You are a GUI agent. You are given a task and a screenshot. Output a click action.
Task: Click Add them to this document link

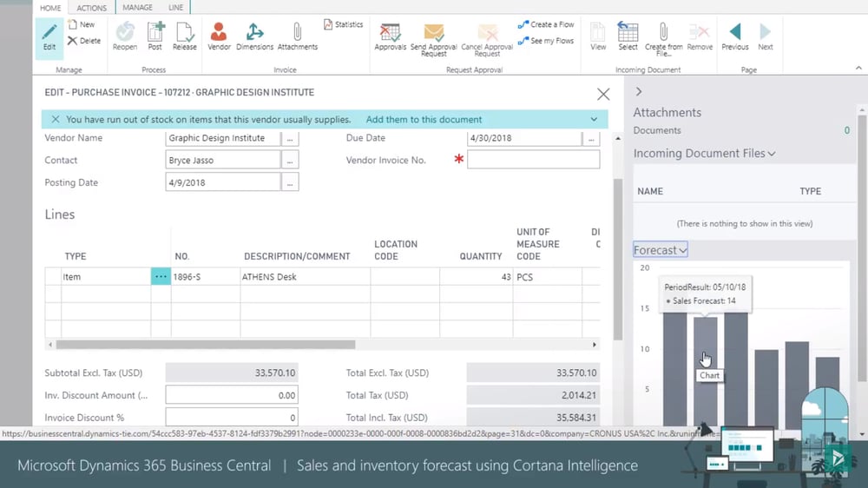coord(424,119)
